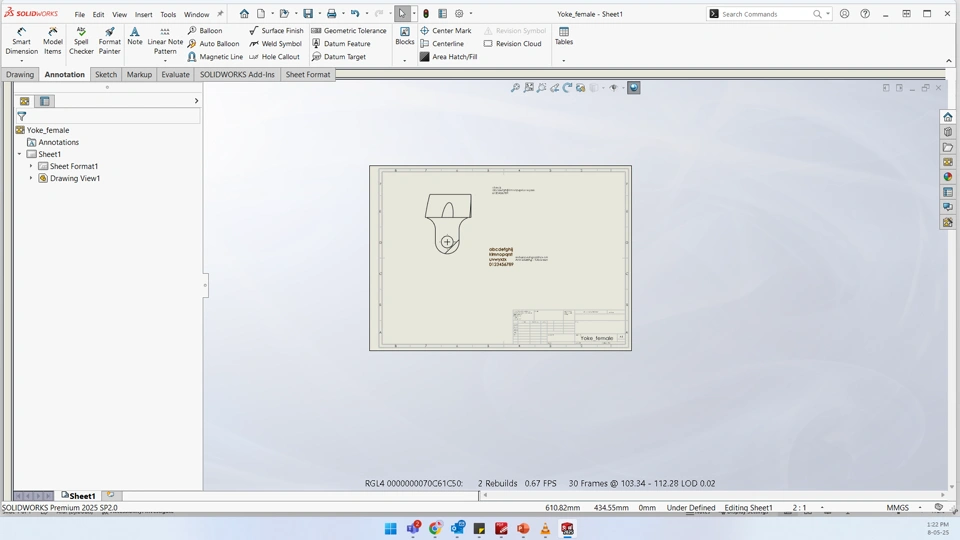Insert a Note annotation
960x540 pixels.
pos(135,37)
